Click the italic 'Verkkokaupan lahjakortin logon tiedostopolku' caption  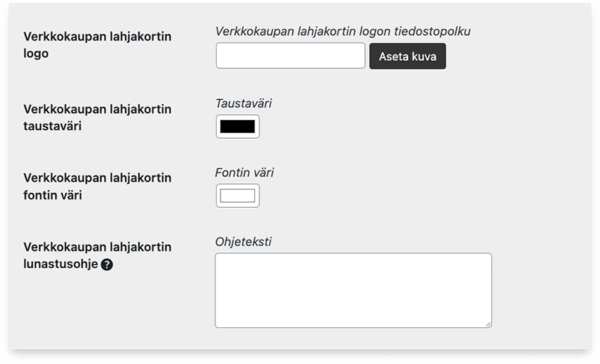point(343,31)
